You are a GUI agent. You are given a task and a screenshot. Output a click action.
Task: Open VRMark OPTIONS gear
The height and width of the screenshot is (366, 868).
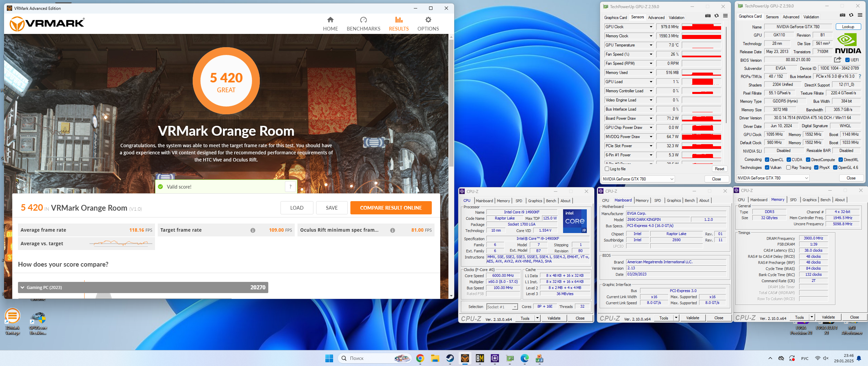coord(428,24)
